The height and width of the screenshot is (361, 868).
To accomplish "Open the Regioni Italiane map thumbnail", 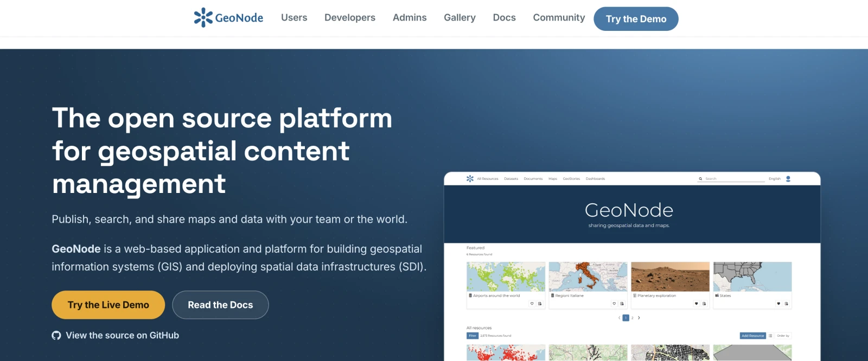I will pos(588,276).
